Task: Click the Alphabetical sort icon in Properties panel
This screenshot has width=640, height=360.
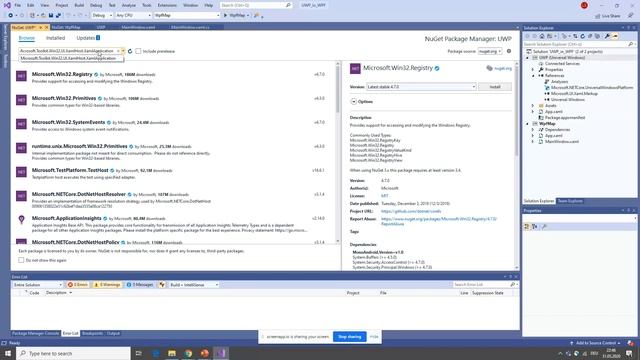Action: tap(535, 227)
